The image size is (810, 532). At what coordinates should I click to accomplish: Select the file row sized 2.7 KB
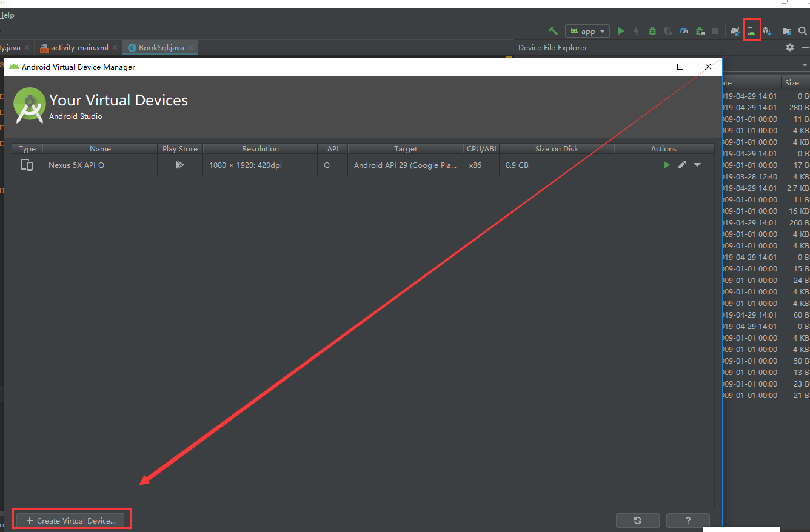tap(766, 188)
